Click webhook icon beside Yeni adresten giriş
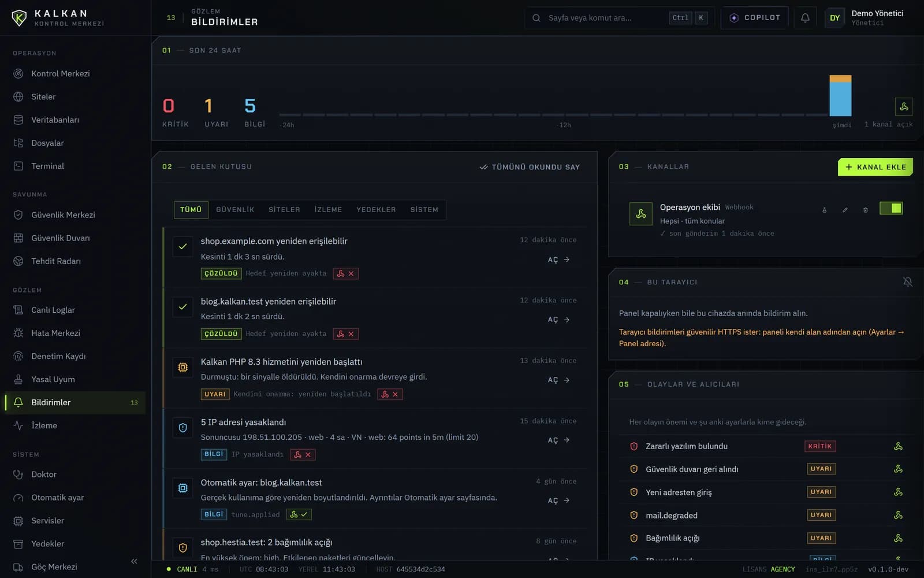924x578 pixels. (898, 492)
